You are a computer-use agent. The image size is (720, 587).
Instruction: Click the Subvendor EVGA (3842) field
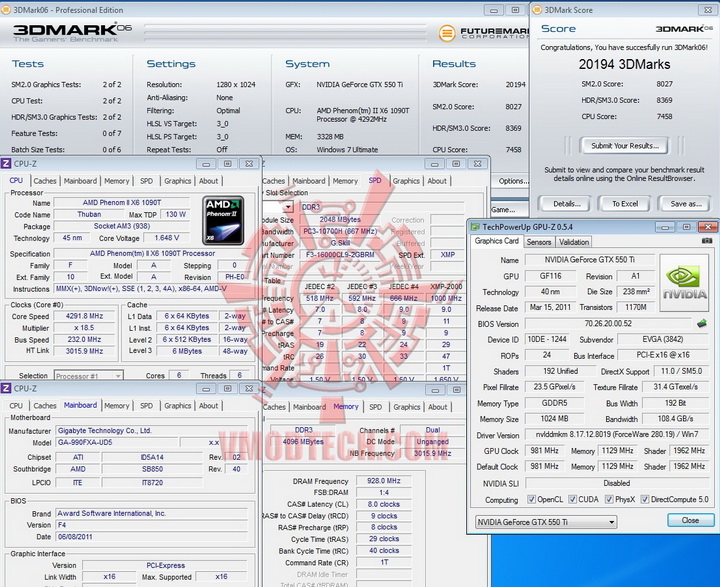click(x=663, y=339)
